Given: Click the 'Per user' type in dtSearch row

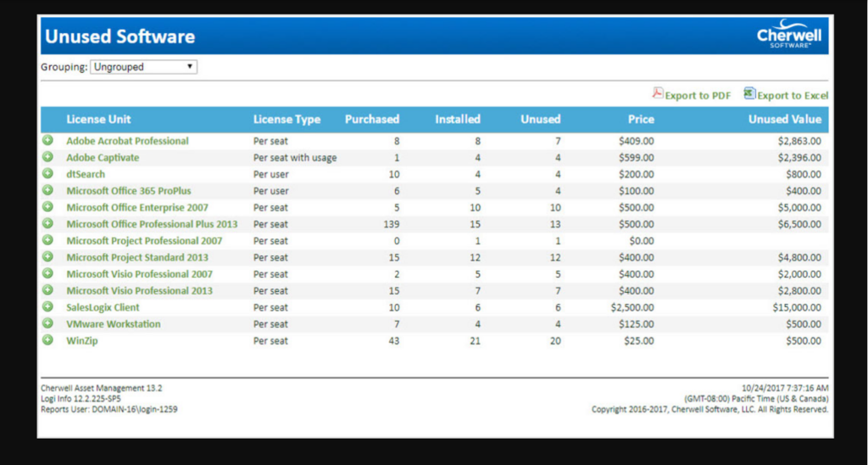Looking at the screenshot, I should [271, 174].
